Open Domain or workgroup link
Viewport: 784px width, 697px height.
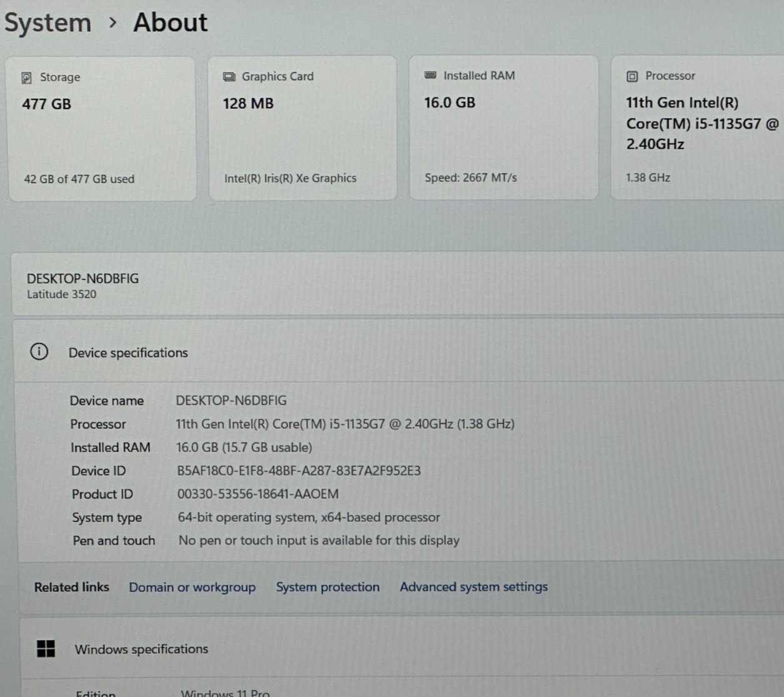pos(192,588)
